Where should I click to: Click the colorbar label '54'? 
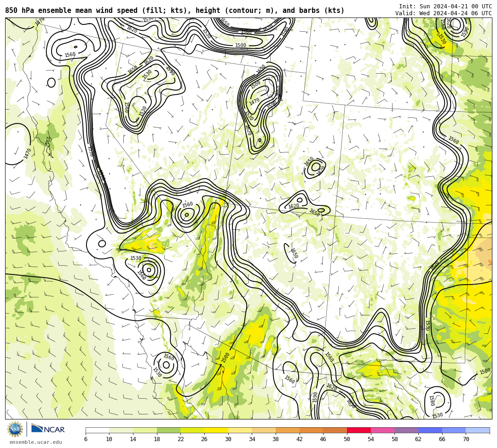(370, 439)
